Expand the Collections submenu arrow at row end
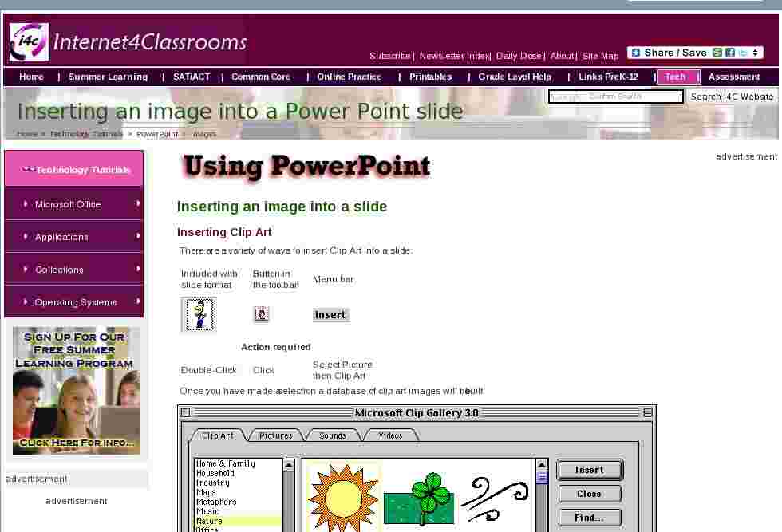 pyautogui.click(x=138, y=269)
